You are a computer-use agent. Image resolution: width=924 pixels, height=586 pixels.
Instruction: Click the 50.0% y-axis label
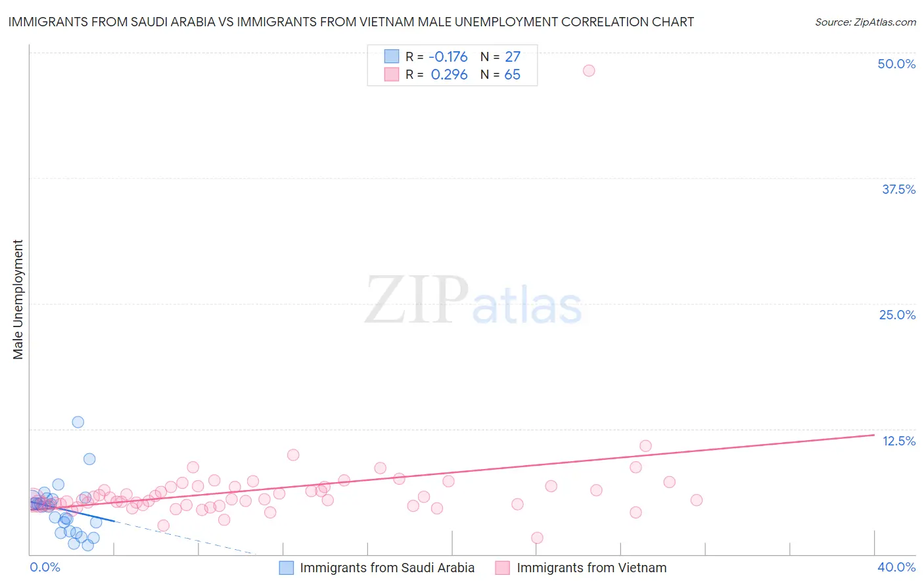coord(896,64)
